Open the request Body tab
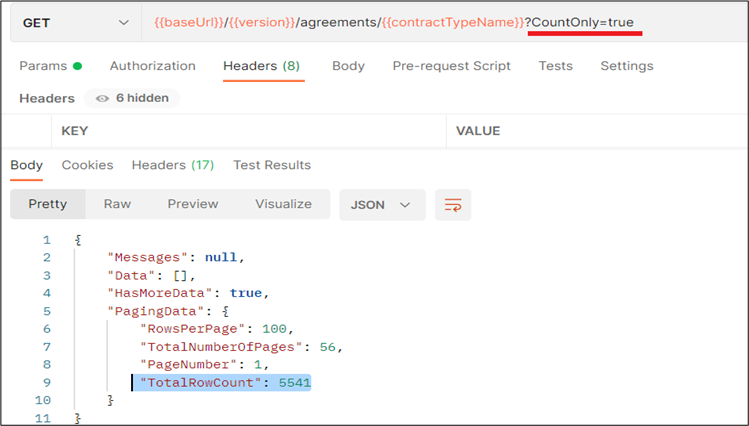Screen dimensions: 749x426 tap(348, 66)
